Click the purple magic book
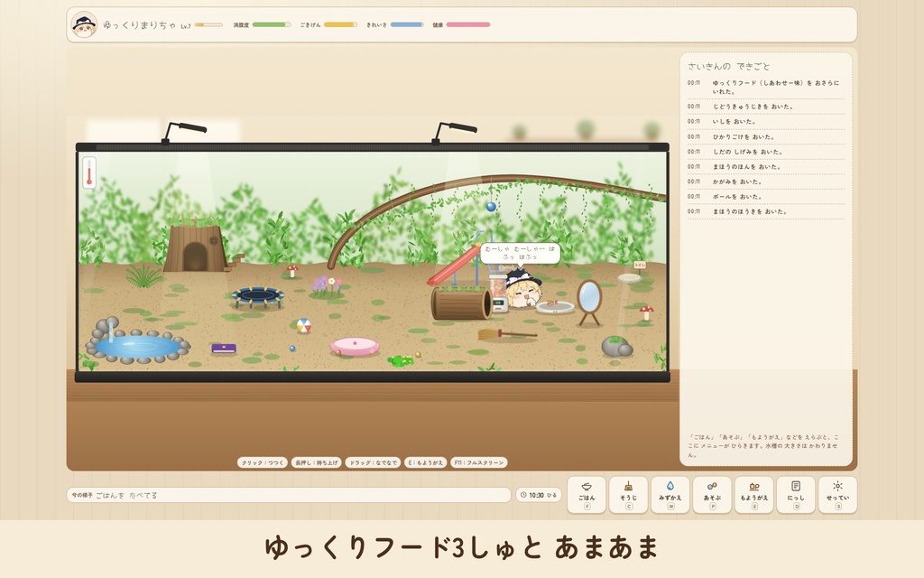 tap(224, 349)
